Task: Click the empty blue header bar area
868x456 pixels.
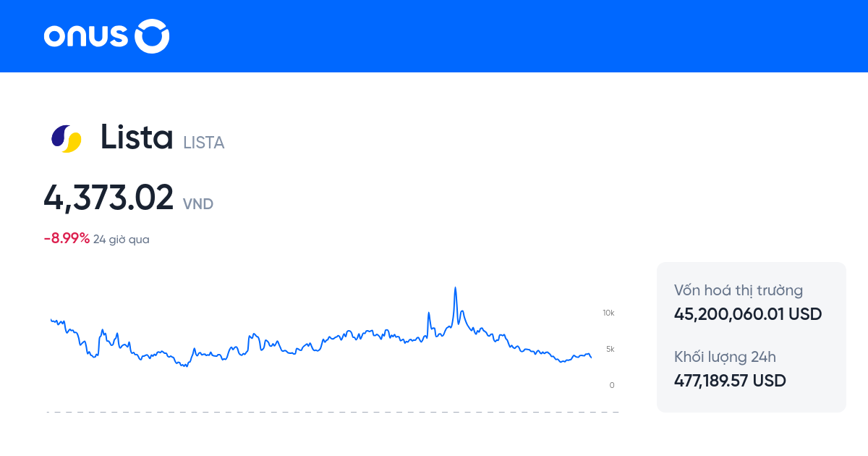Action: tap(506, 36)
